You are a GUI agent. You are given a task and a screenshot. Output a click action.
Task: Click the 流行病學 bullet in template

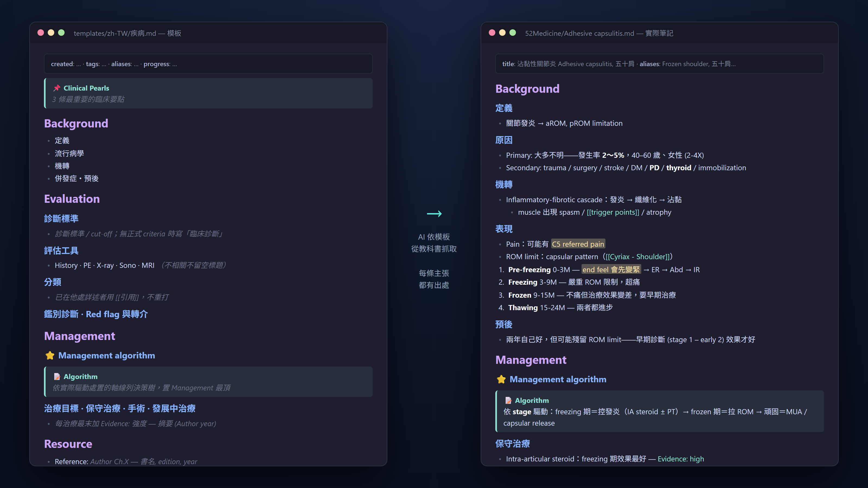[69, 153]
